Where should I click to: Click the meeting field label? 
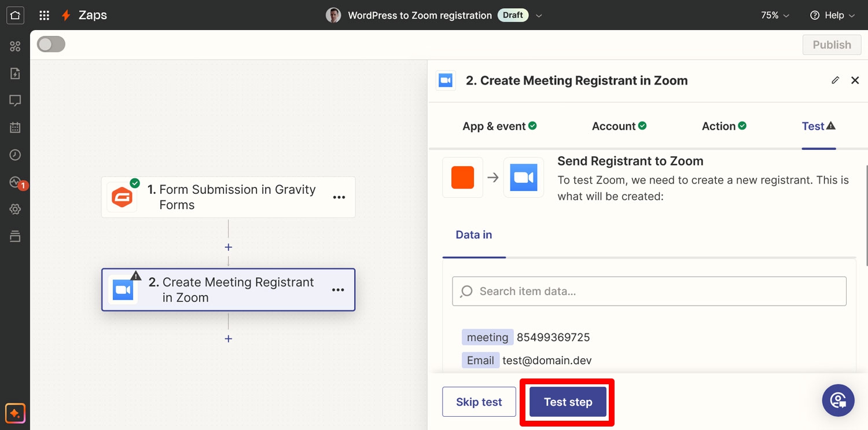point(487,337)
